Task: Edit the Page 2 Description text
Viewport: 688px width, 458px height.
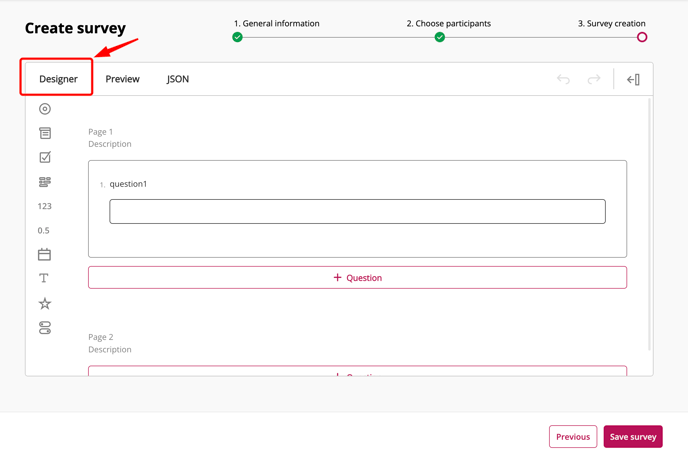Action: click(110, 349)
